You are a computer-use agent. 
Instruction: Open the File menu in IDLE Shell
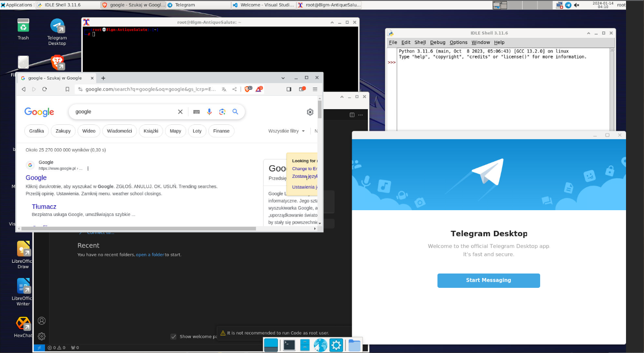coord(393,42)
